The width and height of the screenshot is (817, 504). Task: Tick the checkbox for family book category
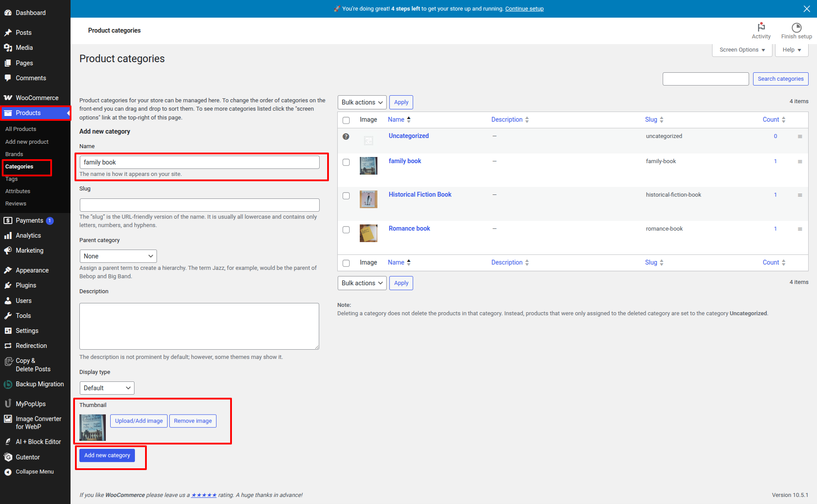coord(346,162)
